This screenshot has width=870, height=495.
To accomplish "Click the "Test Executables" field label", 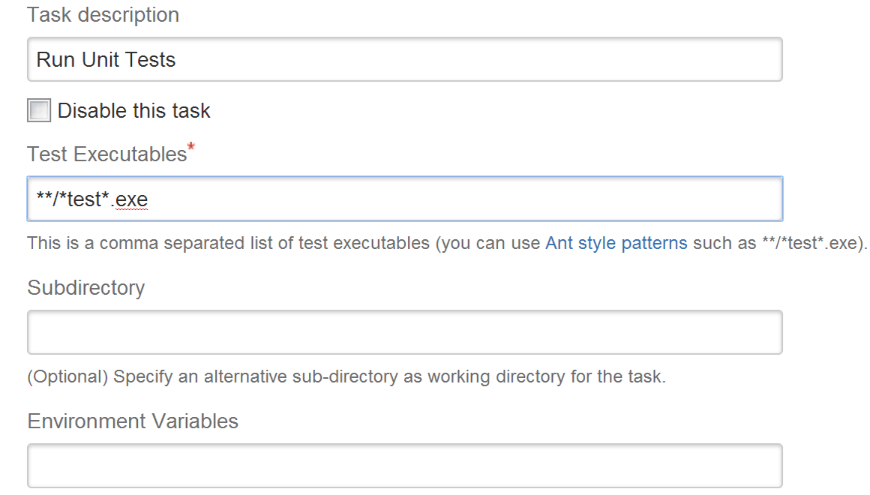I will (x=106, y=154).
